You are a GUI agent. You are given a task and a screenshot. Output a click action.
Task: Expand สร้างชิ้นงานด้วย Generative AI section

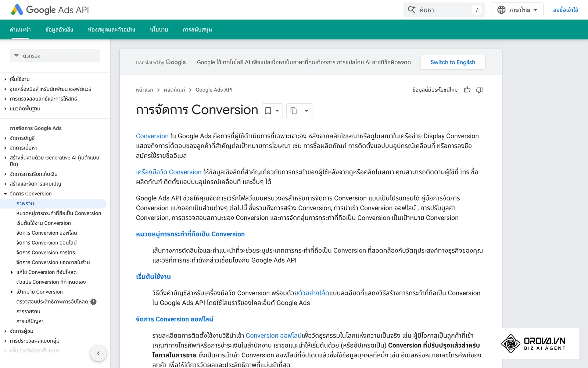[x=5, y=158]
